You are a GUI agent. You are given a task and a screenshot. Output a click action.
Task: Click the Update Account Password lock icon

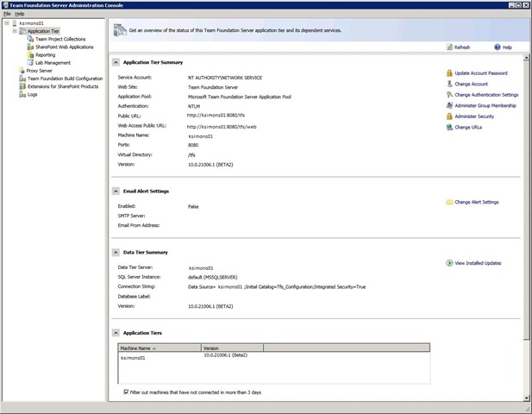coord(449,73)
